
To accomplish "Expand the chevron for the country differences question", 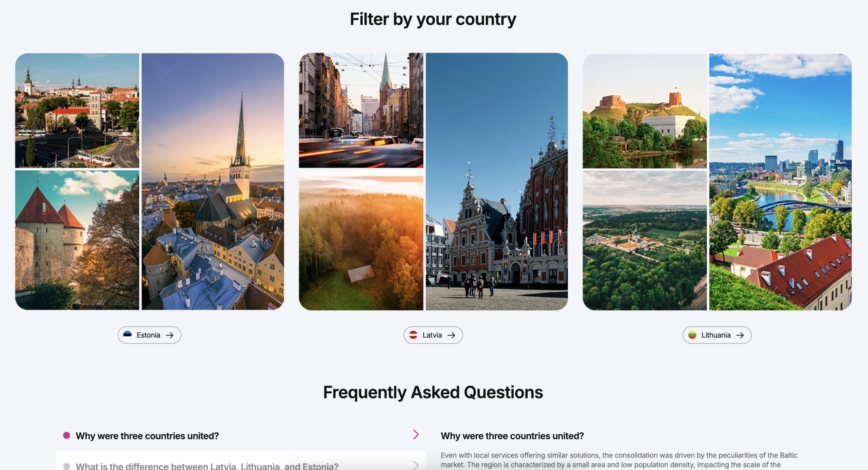I will point(416,465).
